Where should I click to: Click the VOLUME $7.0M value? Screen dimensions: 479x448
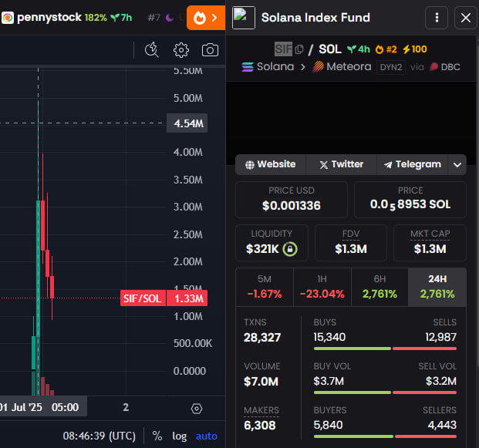point(261,382)
